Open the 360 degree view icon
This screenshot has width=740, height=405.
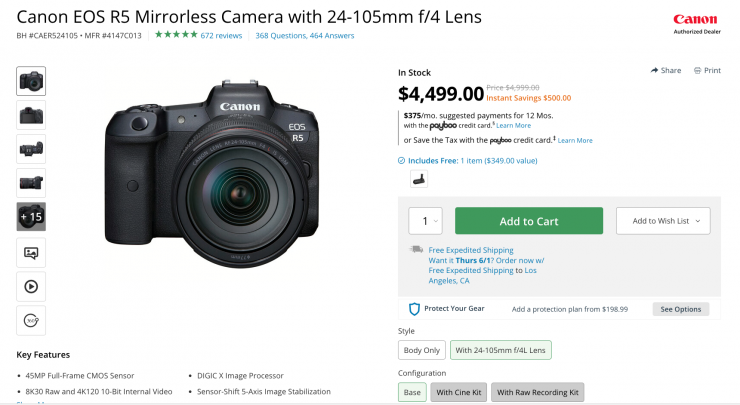click(31, 320)
